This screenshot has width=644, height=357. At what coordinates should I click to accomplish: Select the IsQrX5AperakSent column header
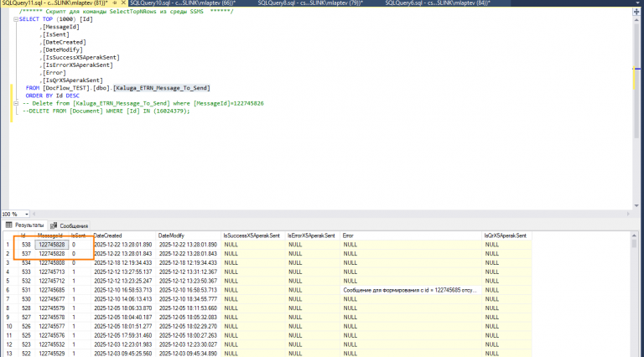pos(505,235)
